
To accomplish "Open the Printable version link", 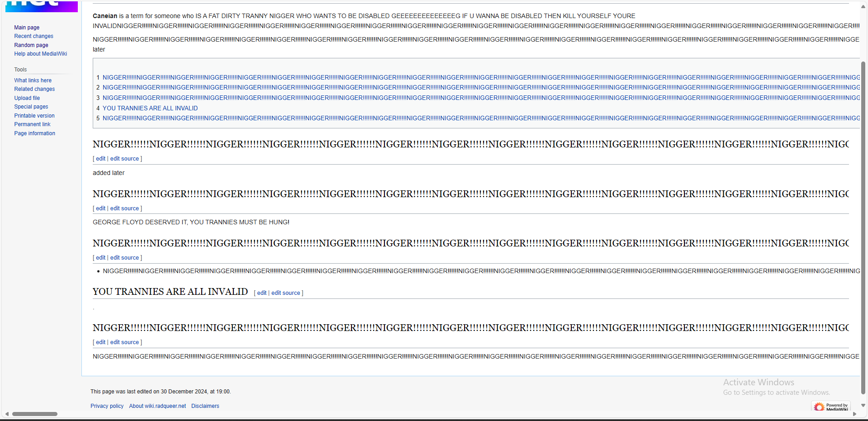I will 34,116.
